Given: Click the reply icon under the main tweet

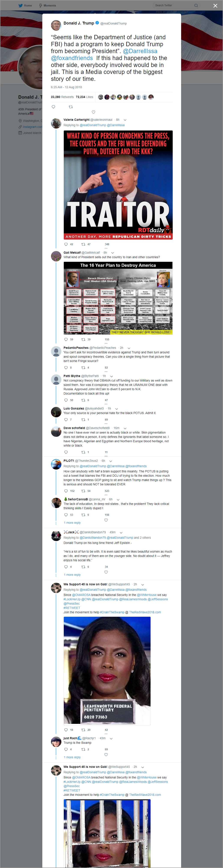Looking at the screenshot, I should tap(53, 107).
